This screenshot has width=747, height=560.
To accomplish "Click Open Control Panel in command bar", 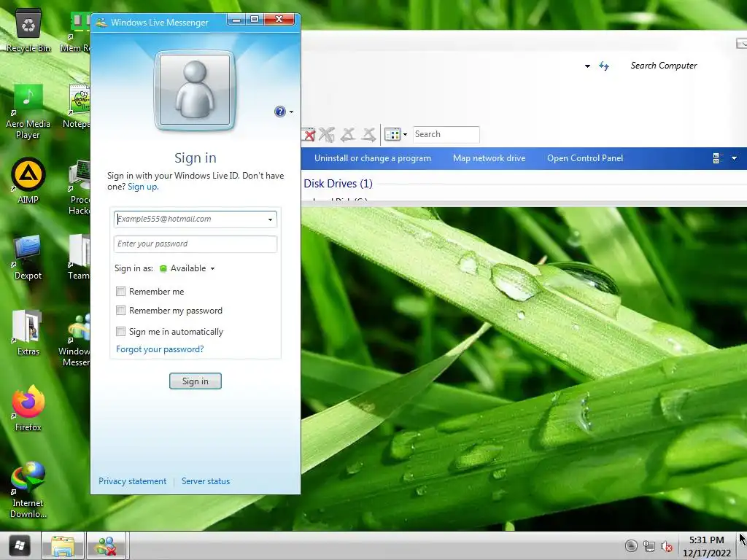I will 585,158.
